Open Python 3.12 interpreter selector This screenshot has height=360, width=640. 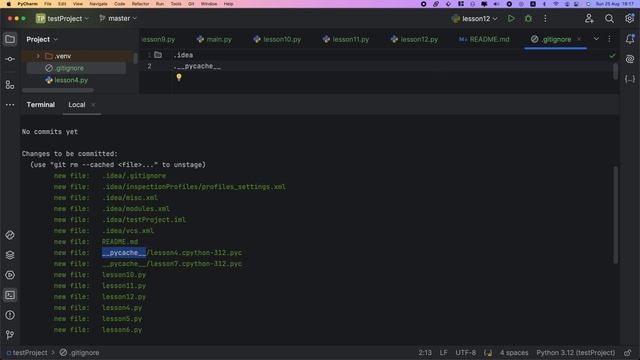576,353
